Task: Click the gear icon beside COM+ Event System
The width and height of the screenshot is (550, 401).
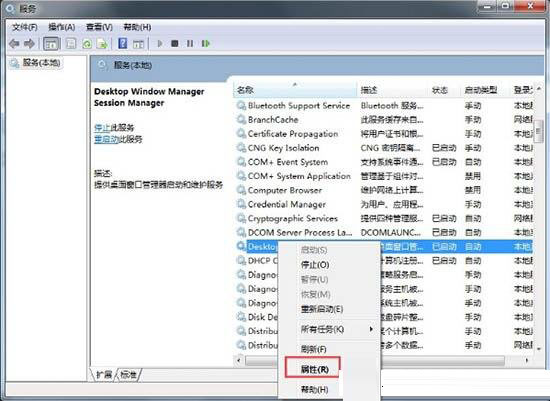Action: pyautogui.click(x=241, y=162)
